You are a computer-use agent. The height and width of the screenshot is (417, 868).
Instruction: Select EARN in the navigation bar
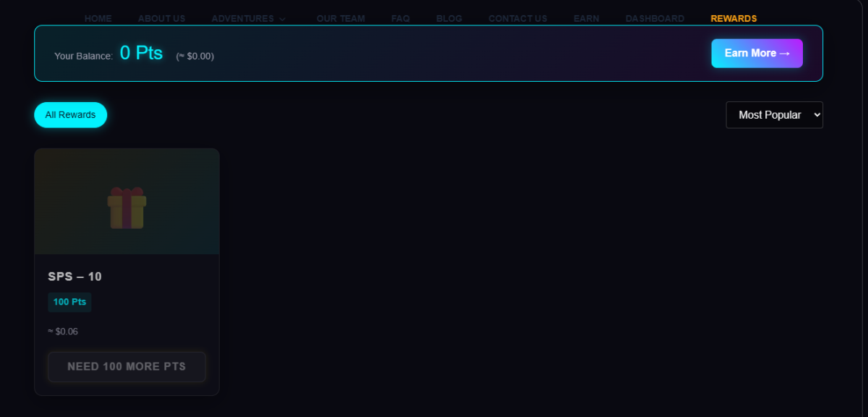(x=586, y=19)
